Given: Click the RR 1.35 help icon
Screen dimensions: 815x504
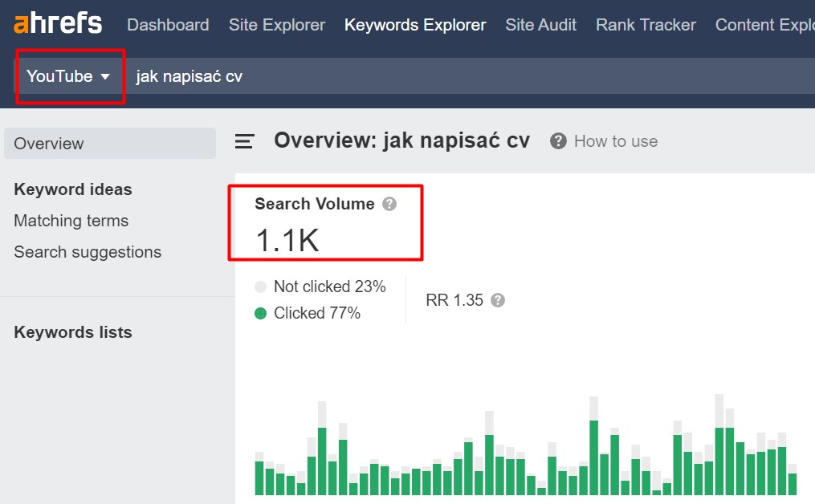Looking at the screenshot, I should 498,300.
